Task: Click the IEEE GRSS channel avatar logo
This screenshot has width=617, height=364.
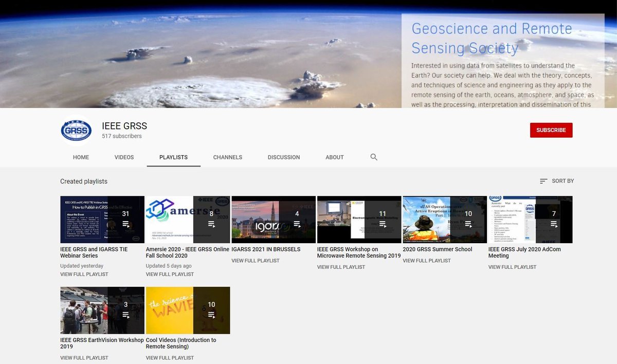Action: click(76, 130)
